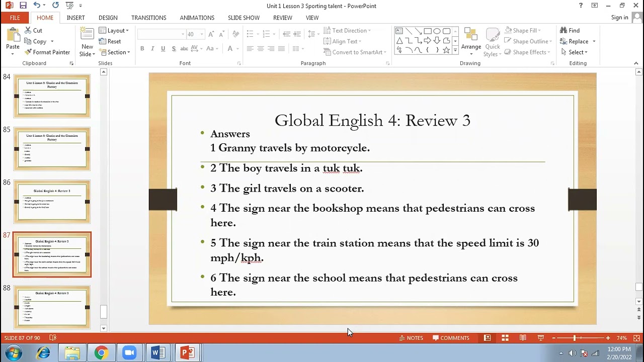Click the Redo/Repeat icon in title bar
The width and height of the screenshot is (644, 362).
55,6
